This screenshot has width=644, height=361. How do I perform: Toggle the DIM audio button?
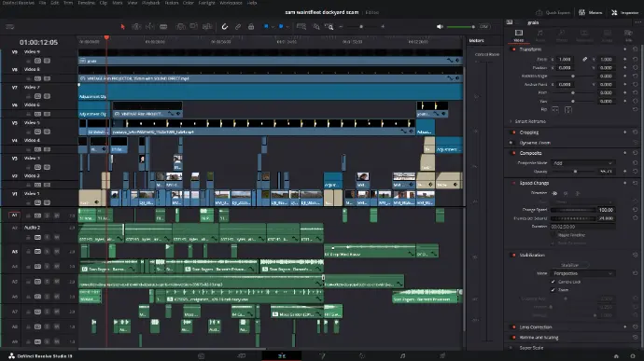[x=483, y=27]
